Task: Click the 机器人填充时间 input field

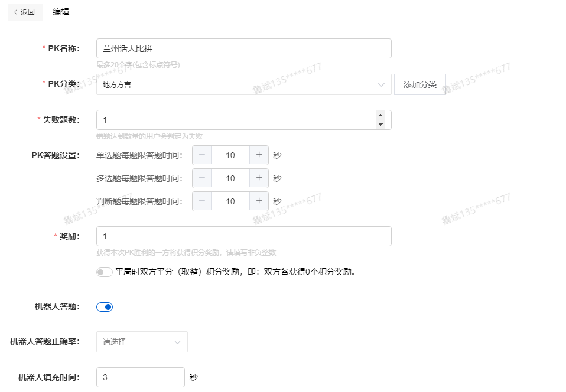Action: (141, 377)
